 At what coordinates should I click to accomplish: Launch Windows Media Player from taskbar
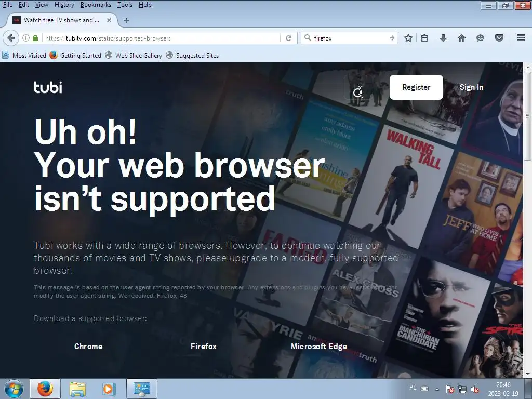click(x=109, y=389)
